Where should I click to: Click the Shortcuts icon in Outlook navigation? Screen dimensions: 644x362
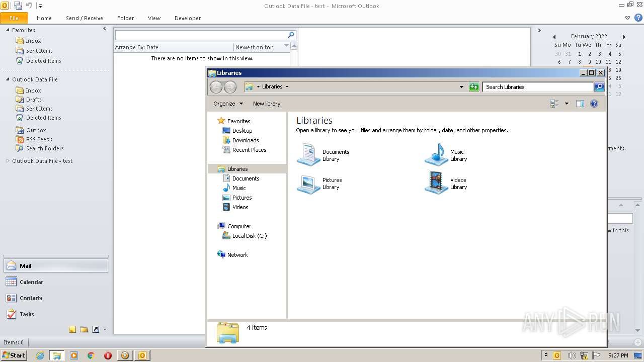pyautogui.click(x=95, y=330)
